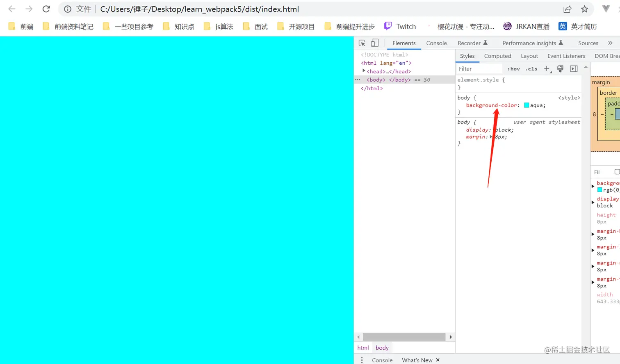This screenshot has width=620, height=364.
Task: Switch to the Elements panel tab
Action: tap(404, 43)
